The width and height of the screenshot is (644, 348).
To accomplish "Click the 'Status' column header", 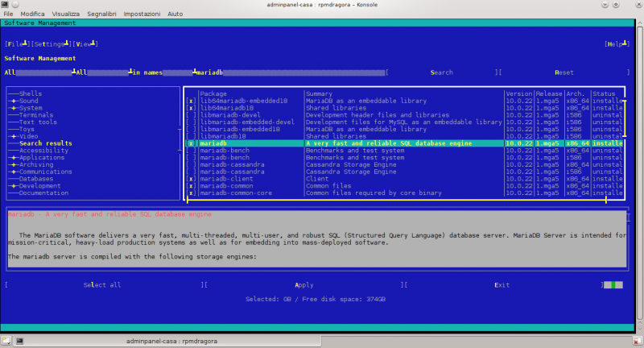I will (x=604, y=93).
